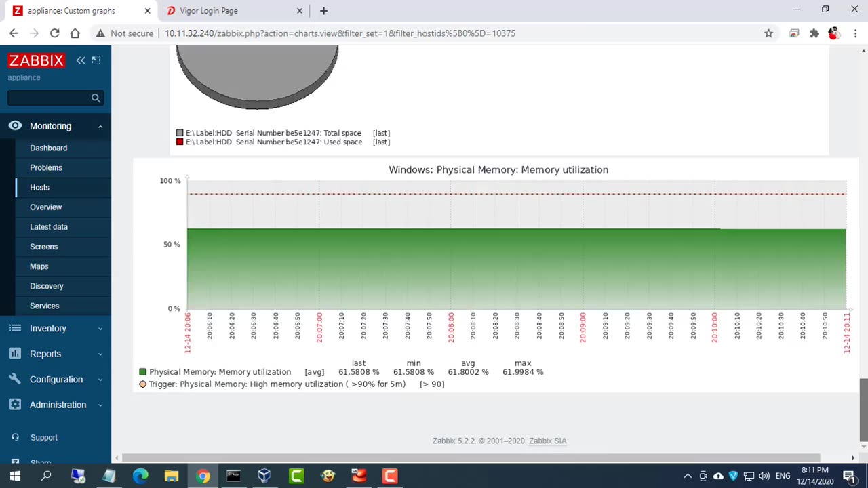868x488 pixels.
Task: Select the appliance: Custom graphs tab
Action: click(81, 11)
